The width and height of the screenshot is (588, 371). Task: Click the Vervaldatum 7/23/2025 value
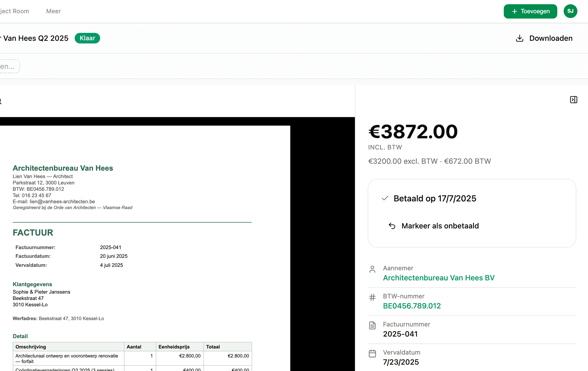(x=401, y=362)
